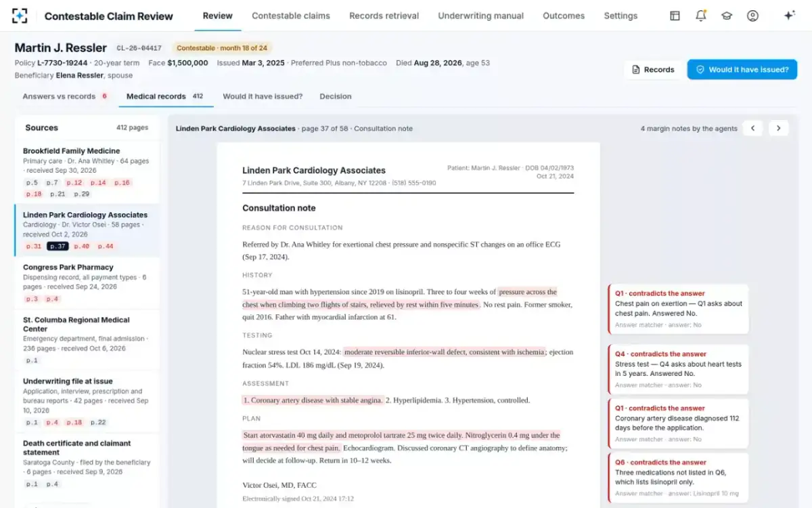Jump to p.44 of Linden Park Cardiology
812x508 pixels.
point(106,247)
